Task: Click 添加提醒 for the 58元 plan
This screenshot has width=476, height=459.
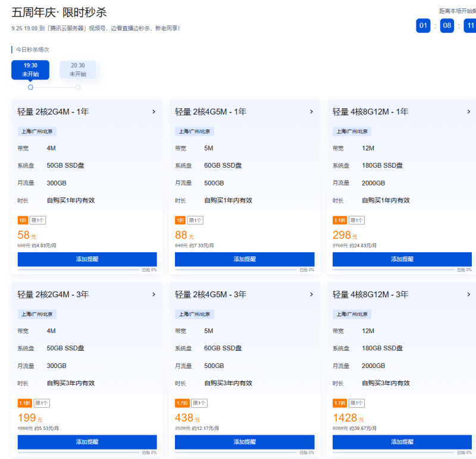Action: coord(87,259)
